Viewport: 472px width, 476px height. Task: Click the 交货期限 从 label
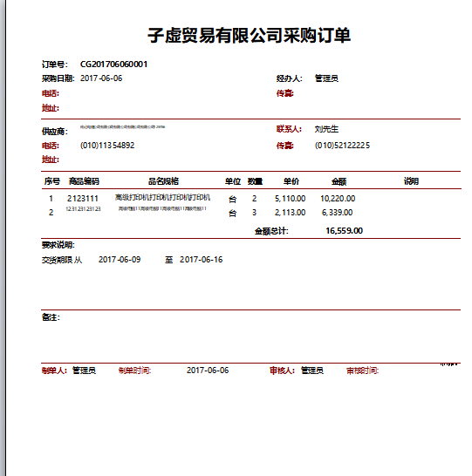point(62,260)
